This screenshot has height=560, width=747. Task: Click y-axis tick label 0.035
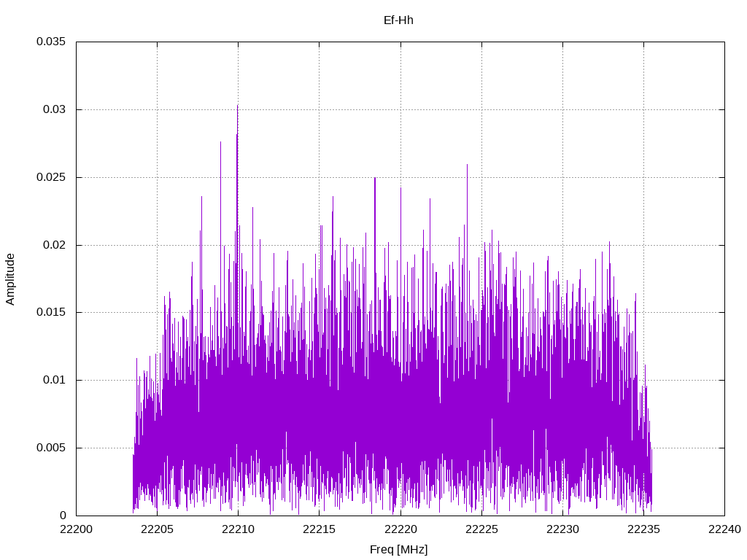click(x=51, y=42)
